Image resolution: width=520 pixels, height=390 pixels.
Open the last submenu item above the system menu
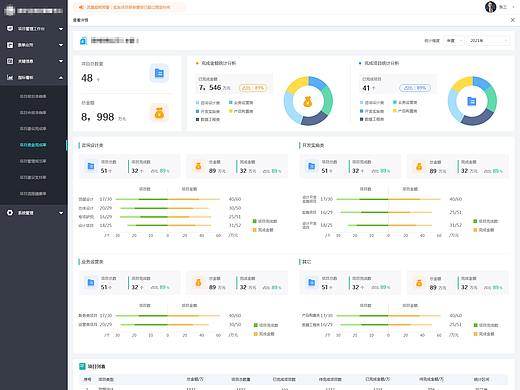33,194
